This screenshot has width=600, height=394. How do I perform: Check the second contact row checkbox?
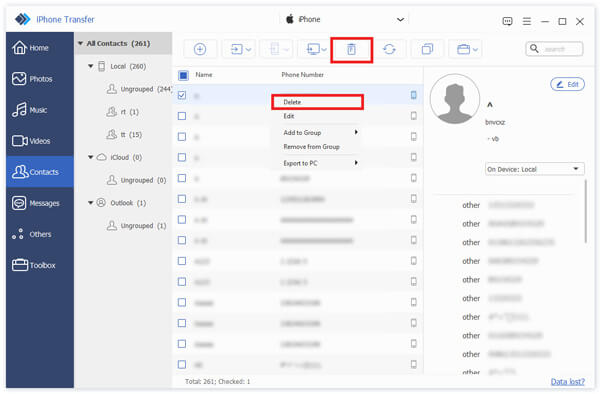182,116
